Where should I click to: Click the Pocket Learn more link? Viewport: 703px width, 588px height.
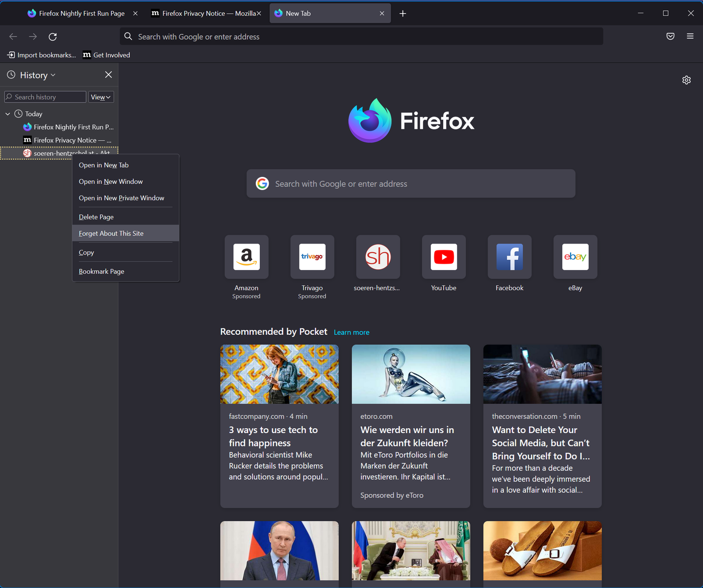click(x=351, y=332)
